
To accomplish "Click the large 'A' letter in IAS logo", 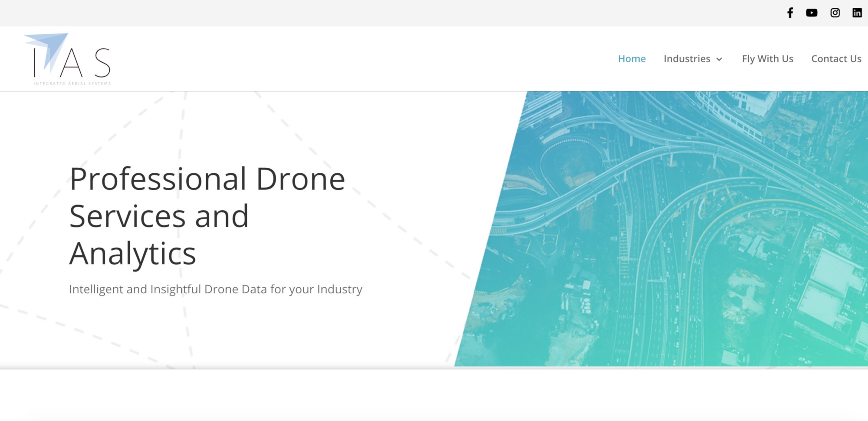I will pos(72,63).
